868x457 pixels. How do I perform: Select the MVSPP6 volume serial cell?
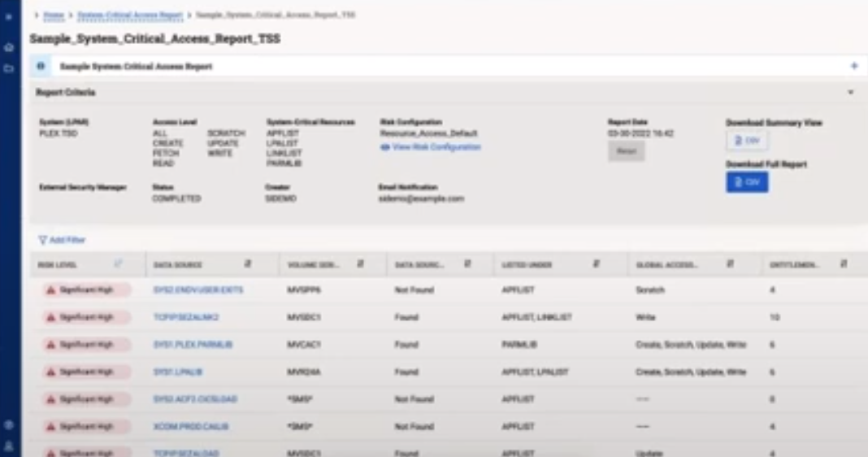(303, 289)
